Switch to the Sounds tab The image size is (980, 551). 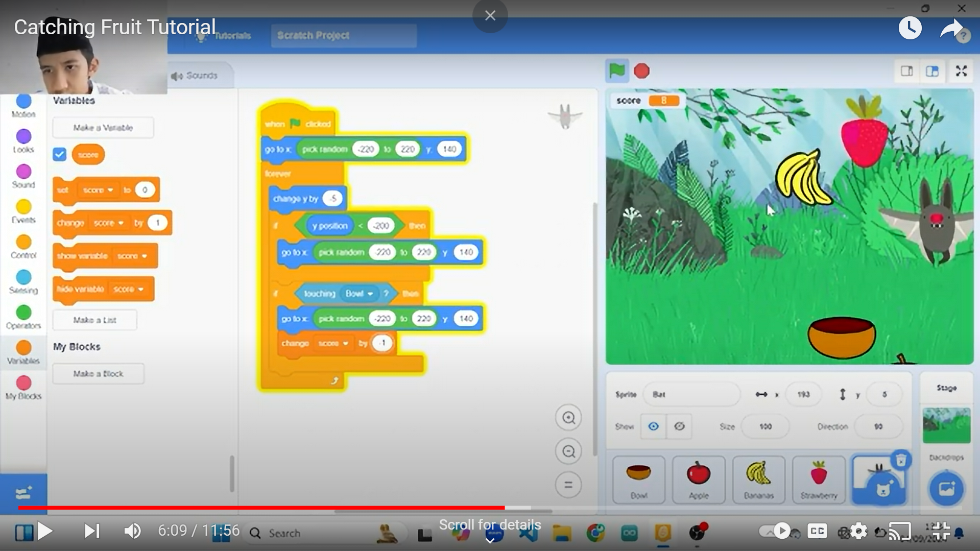(195, 76)
